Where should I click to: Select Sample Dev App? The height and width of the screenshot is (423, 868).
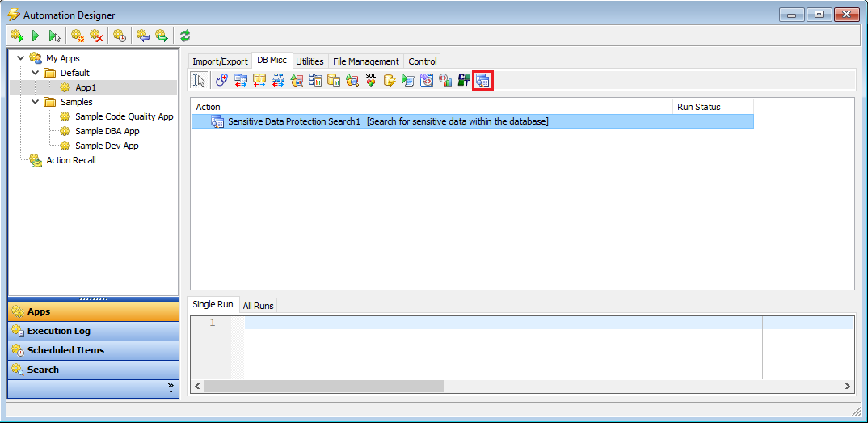pos(107,146)
